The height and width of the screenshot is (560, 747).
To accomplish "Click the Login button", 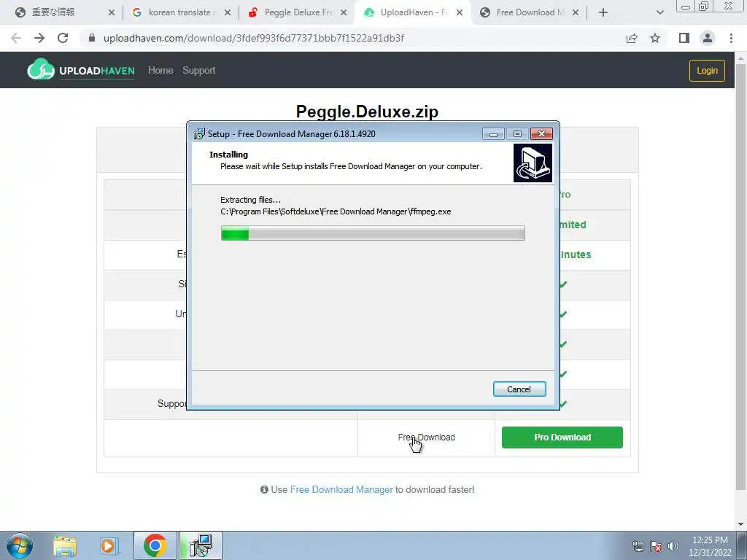I will tap(707, 71).
